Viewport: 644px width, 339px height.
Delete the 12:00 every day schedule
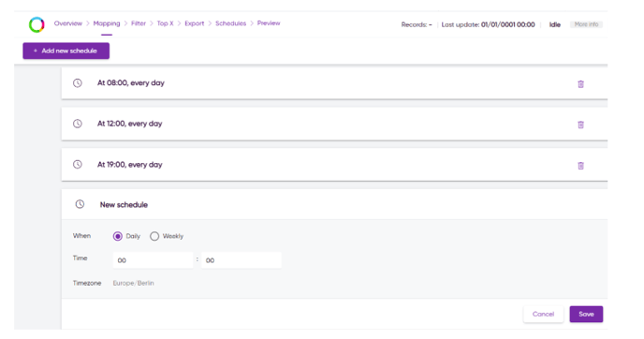[x=580, y=125]
